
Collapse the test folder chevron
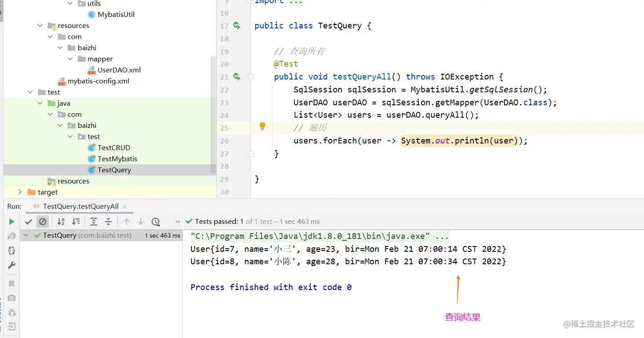30,92
